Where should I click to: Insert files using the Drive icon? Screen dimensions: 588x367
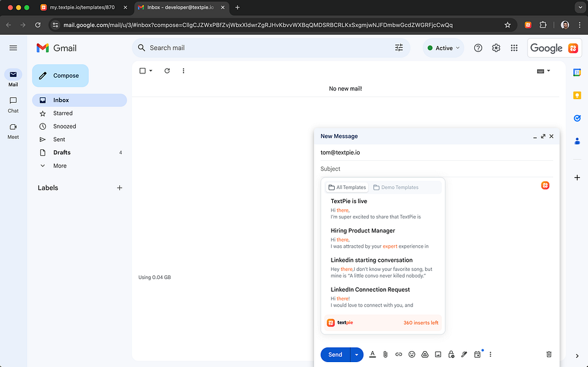pyautogui.click(x=425, y=354)
